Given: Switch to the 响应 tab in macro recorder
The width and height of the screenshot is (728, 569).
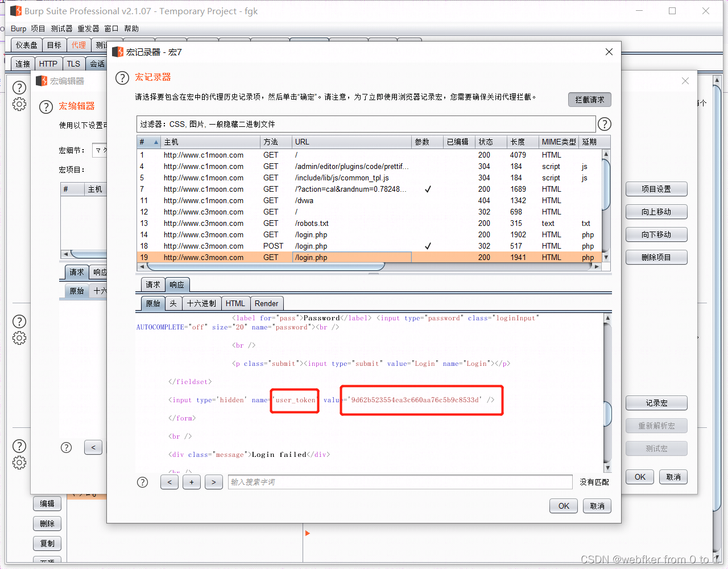Looking at the screenshot, I should (177, 284).
